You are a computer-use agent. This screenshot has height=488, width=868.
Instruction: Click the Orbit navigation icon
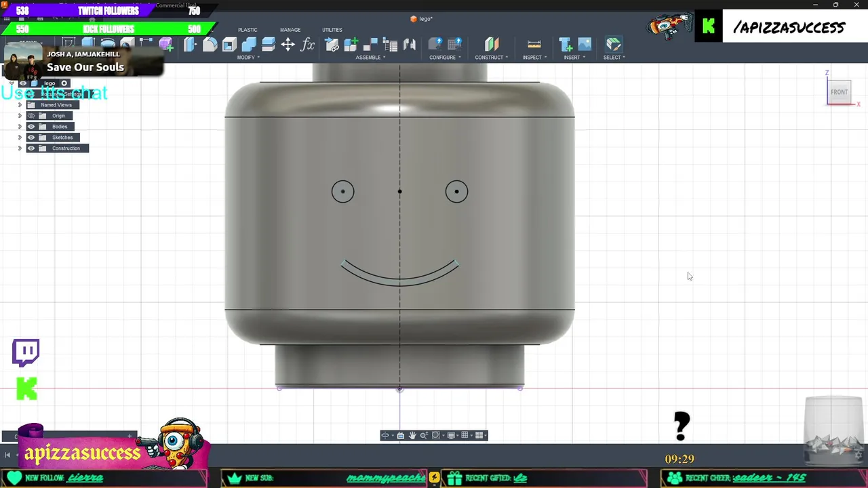coord(385,435)
